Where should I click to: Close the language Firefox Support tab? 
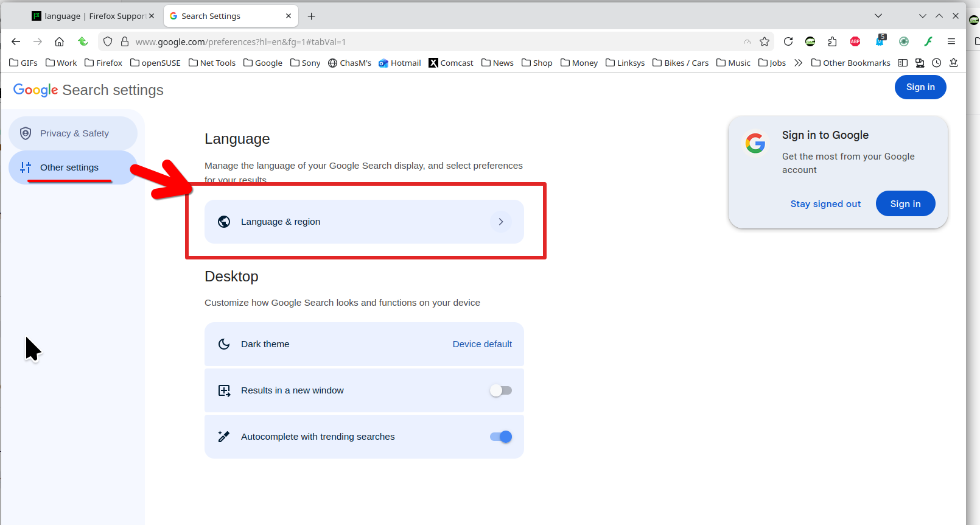[x=152, y=16]
